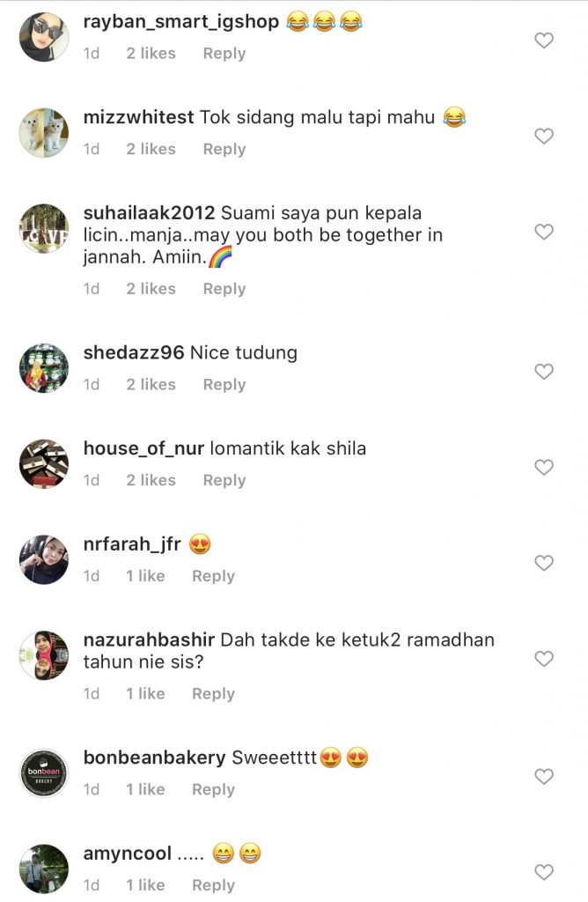Viewport: 588px width, 902px height.
Task: Like the nazurahbashir comment with the heart icon
Action: 544,659
